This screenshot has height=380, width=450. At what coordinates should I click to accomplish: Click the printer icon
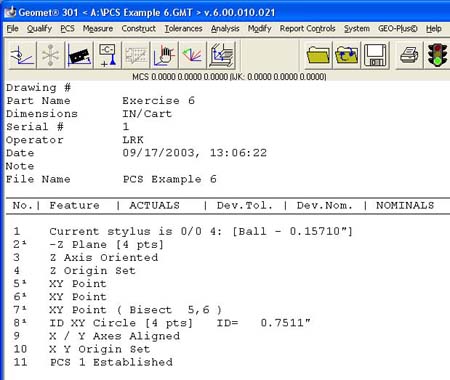[409, 55]
